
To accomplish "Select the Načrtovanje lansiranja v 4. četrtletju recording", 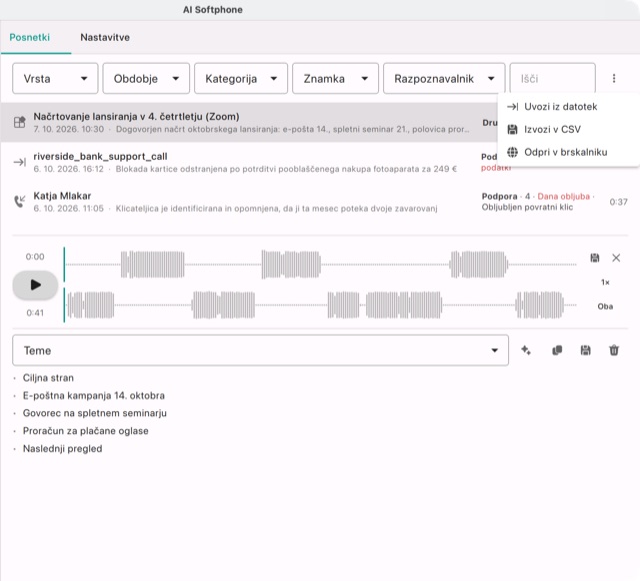I will click(x=249, y=122).
